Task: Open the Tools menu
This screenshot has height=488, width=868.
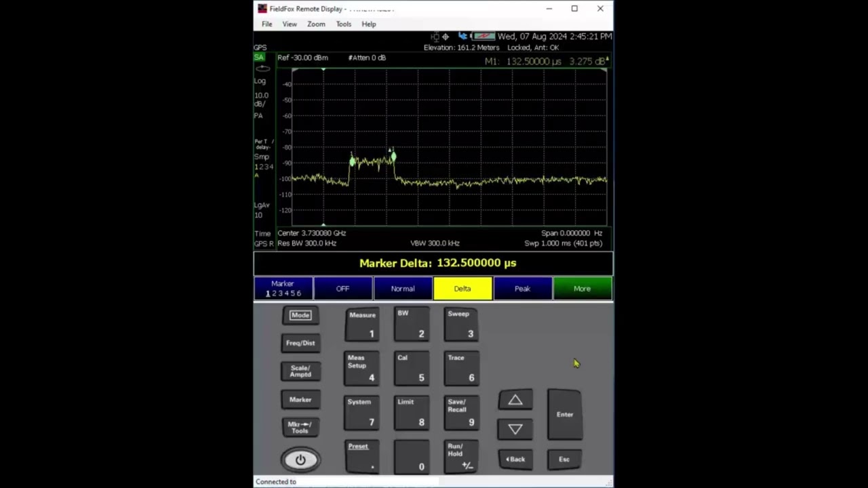Action: 344,24
